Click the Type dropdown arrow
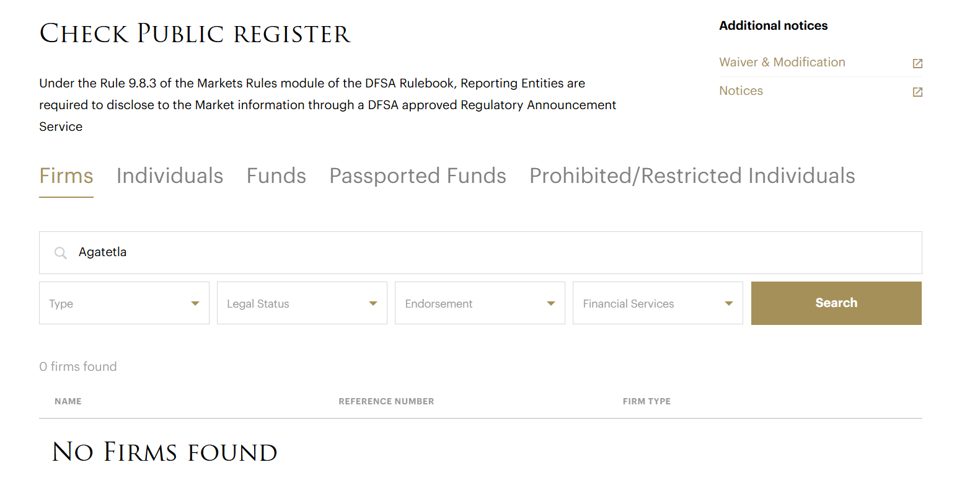 point(195,303)
